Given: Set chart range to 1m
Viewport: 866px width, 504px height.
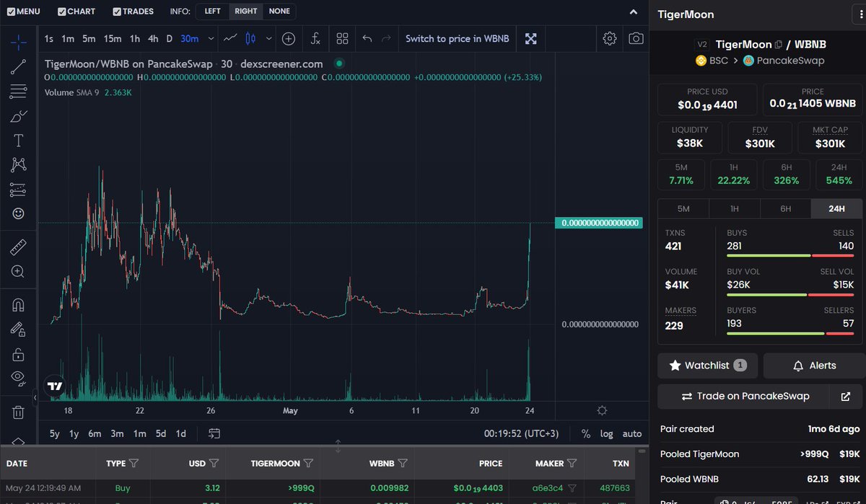Looking at the screenshot, I should (139, 433).
